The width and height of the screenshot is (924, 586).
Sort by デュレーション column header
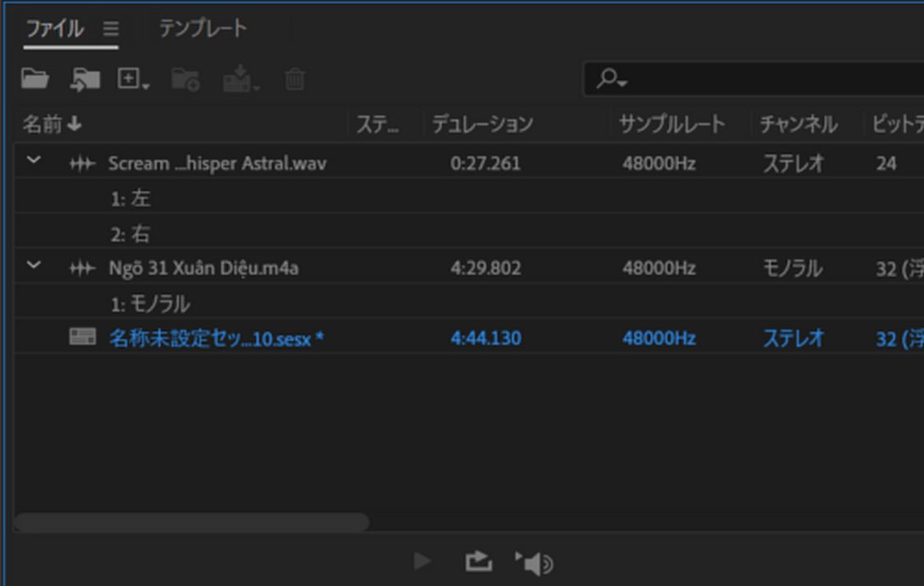coord(483,125)
